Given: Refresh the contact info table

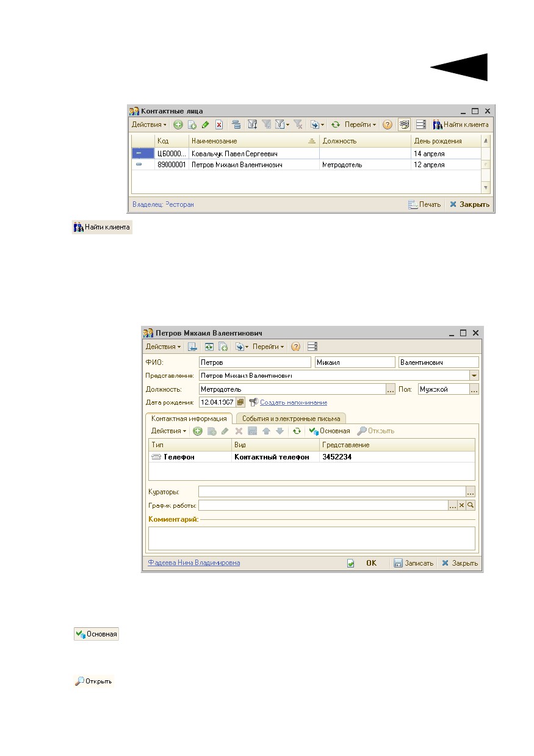Looking at the screenshot, I should [x=297, y=431].
